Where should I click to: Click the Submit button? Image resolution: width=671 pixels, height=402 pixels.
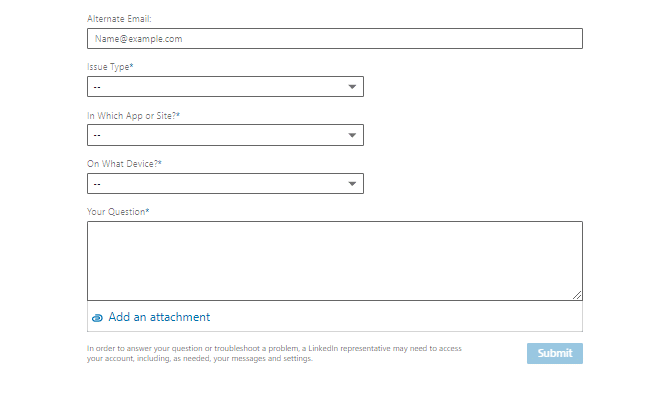(555, 354)
